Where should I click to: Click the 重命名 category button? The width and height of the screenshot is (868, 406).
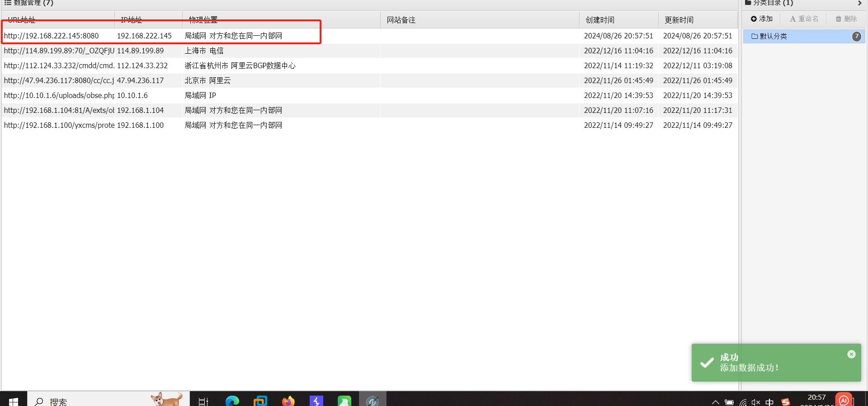(x=804, y=19)
